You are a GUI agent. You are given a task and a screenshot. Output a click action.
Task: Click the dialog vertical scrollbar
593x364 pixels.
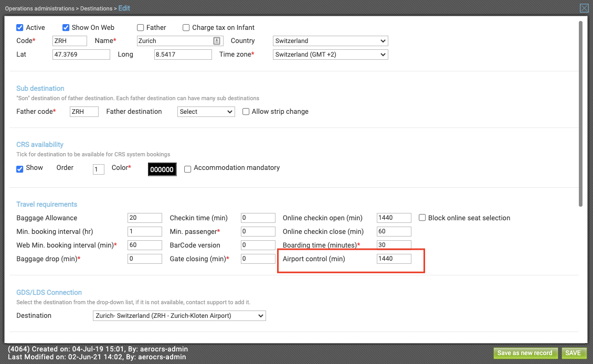580,113
